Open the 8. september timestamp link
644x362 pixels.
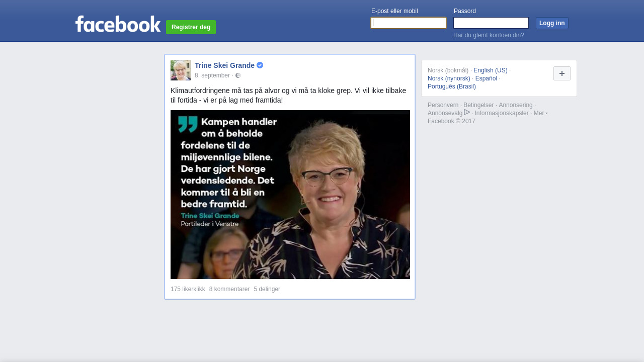coord(212,75)
